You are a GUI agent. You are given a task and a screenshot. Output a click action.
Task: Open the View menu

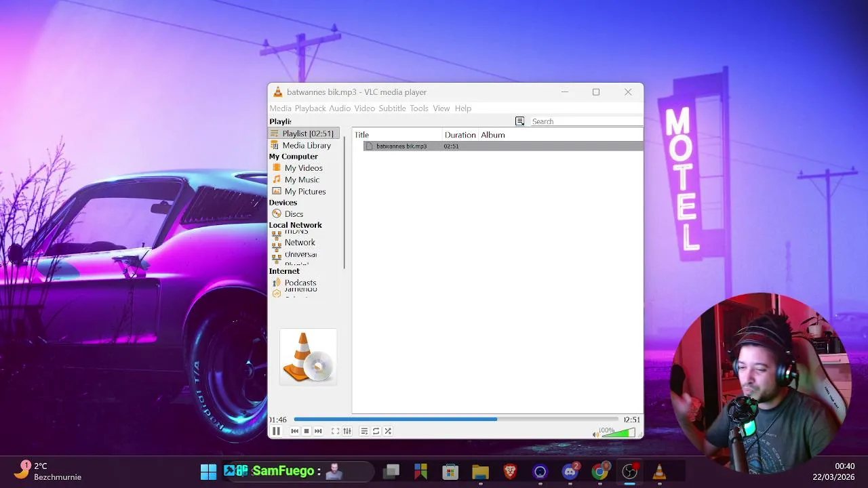(x=441, y=108)
